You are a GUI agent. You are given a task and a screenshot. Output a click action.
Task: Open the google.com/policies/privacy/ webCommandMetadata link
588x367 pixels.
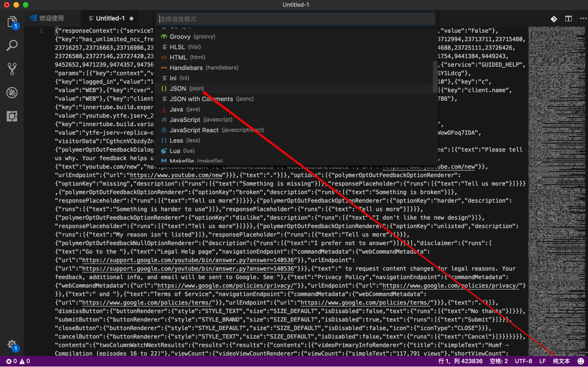click(x=226, y=286)
